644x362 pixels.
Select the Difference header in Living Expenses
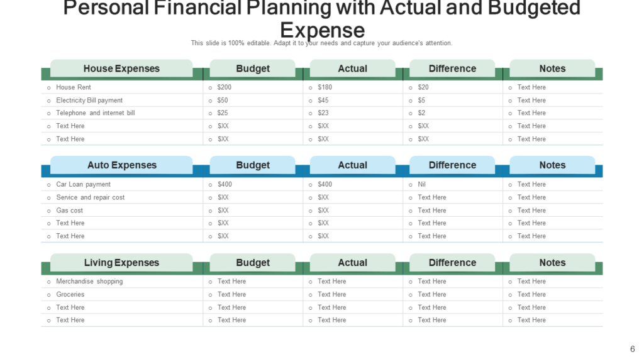coord(452,263)
